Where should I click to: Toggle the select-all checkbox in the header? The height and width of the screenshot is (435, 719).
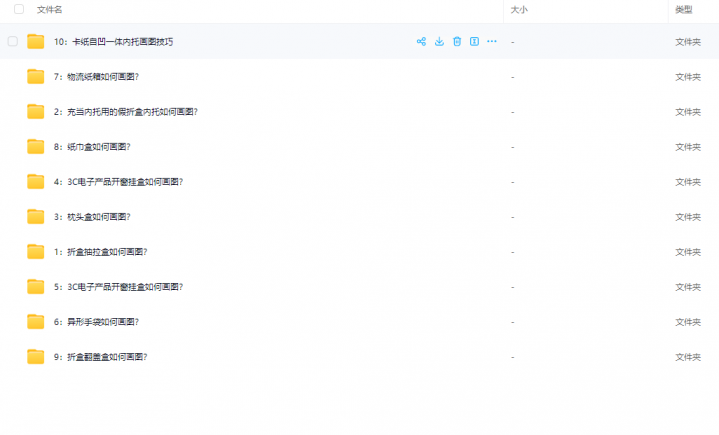pos(18,9)
